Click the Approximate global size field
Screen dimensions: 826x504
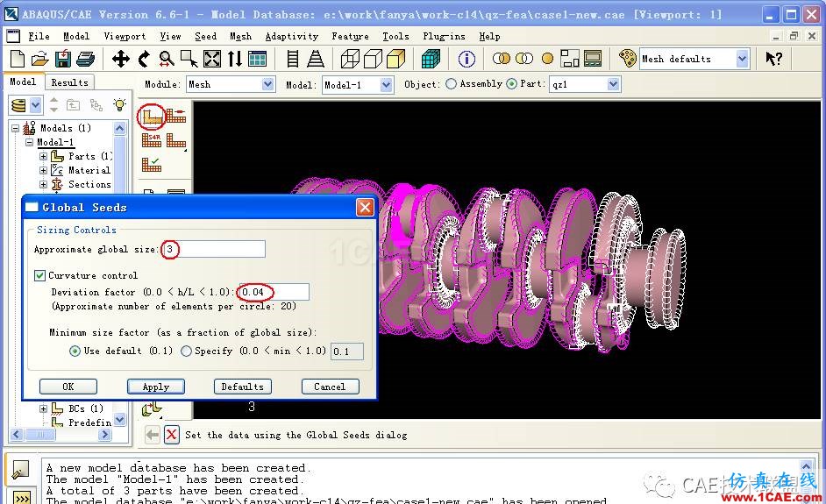coord(213,249)
